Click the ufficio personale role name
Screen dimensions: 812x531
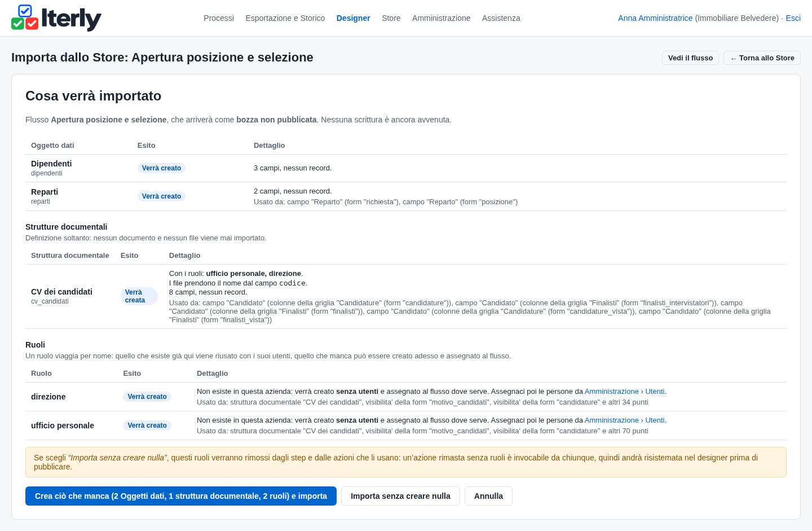pos(63,425)
